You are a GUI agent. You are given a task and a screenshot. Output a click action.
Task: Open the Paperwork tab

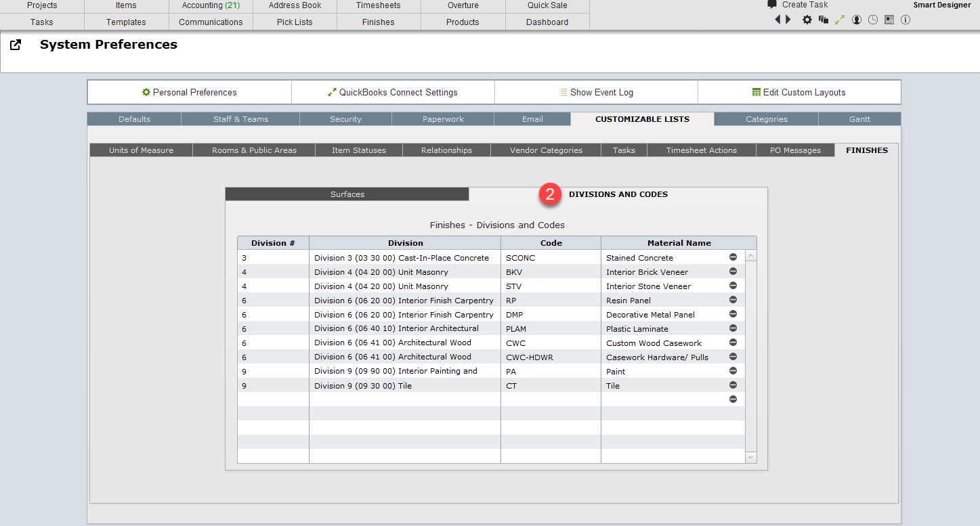tap(443, 119)
